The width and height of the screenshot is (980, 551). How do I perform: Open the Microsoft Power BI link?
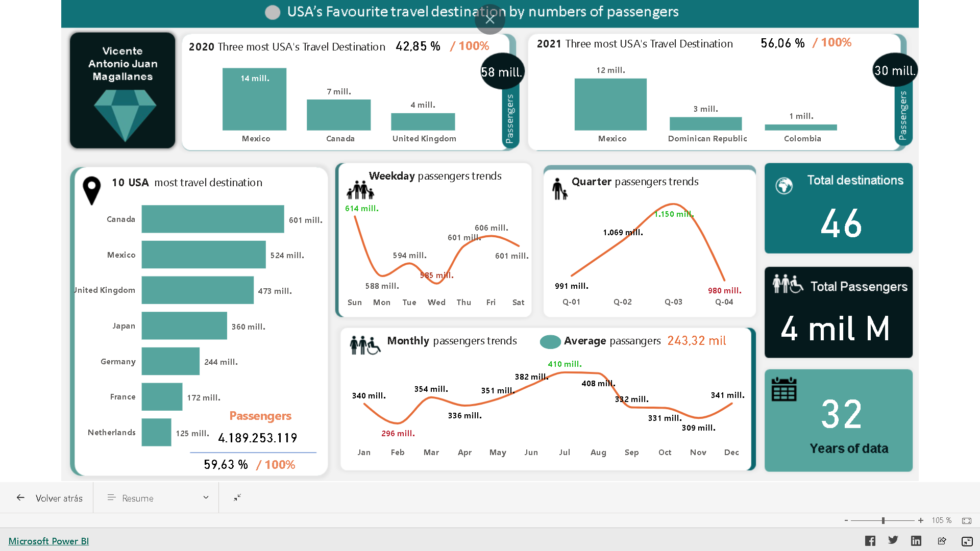point(48,541)
